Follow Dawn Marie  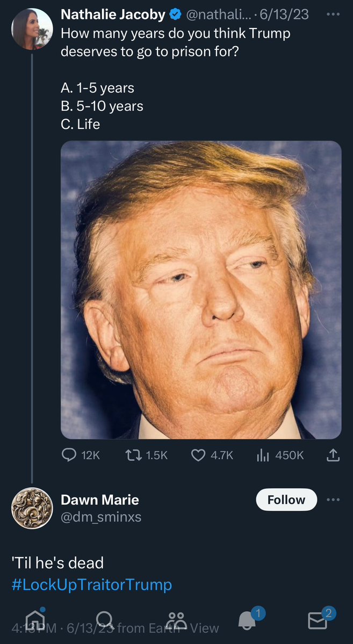tap(286, 500)
